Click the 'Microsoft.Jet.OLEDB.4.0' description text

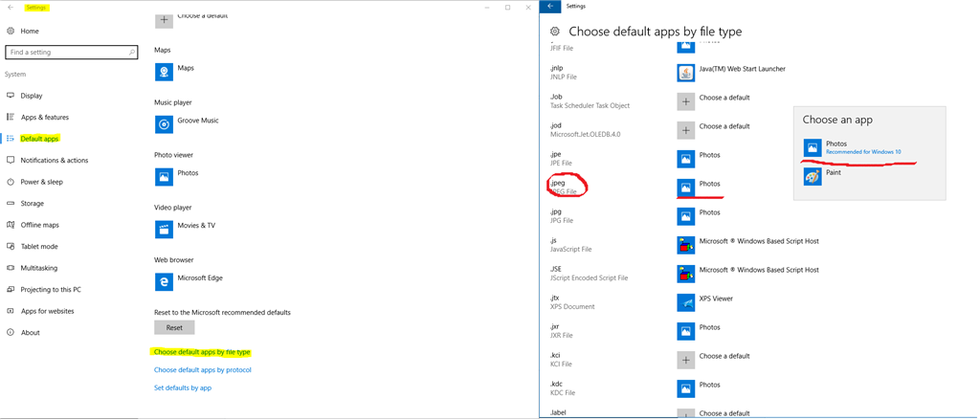click(x=585, y=134)
